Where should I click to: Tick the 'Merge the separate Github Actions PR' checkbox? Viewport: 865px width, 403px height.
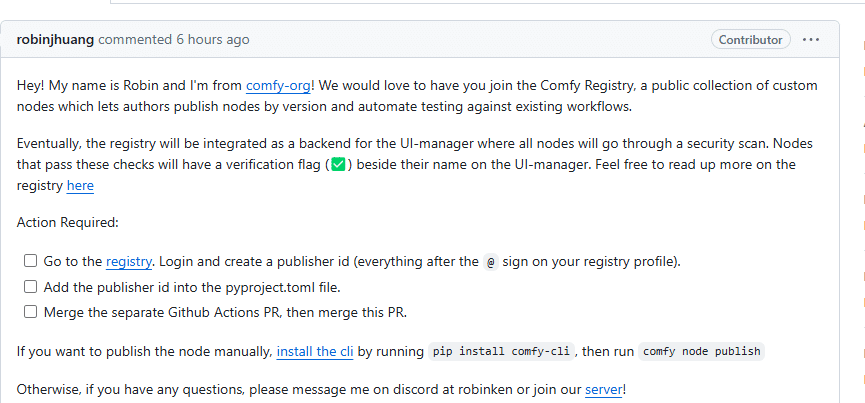click(30, 312)
